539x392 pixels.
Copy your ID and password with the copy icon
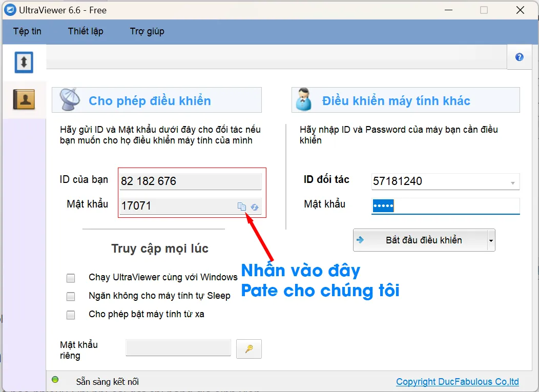[x=241, y=206]
